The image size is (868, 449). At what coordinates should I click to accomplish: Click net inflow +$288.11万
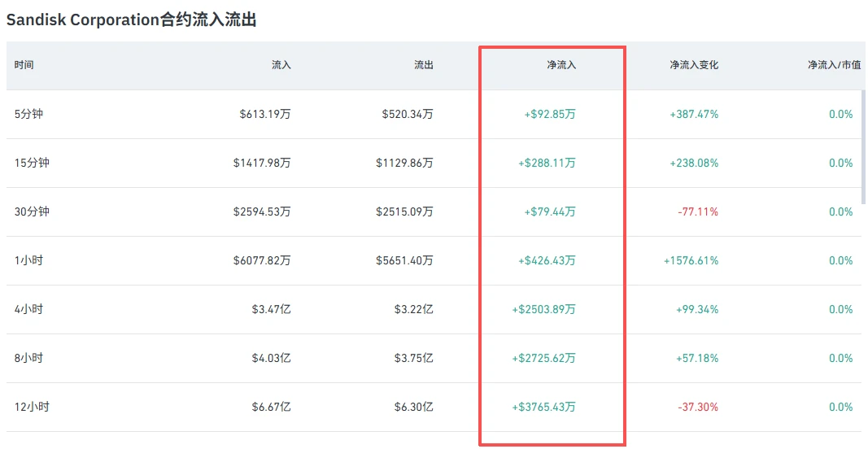[x=547, y=163]
